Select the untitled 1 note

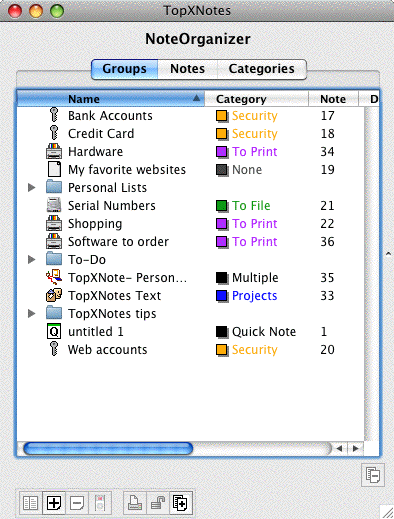[x=96, y=332]
